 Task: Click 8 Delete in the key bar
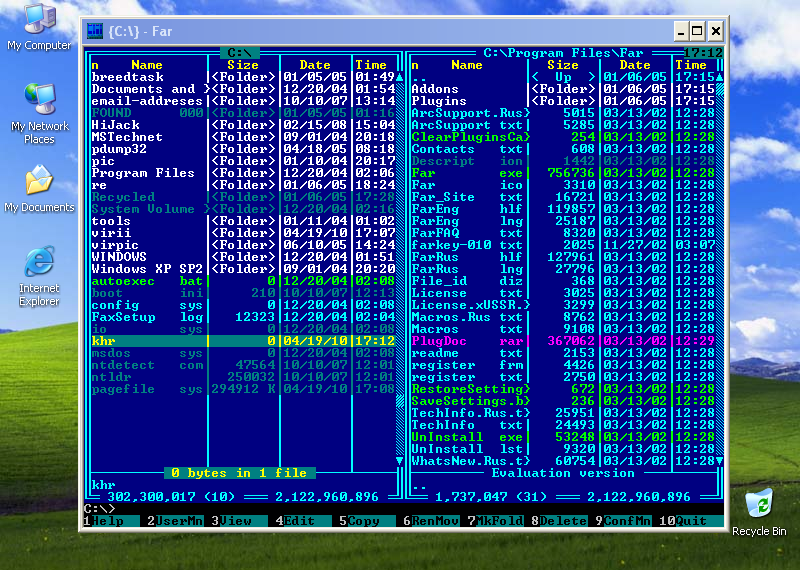tap(559, 521)
